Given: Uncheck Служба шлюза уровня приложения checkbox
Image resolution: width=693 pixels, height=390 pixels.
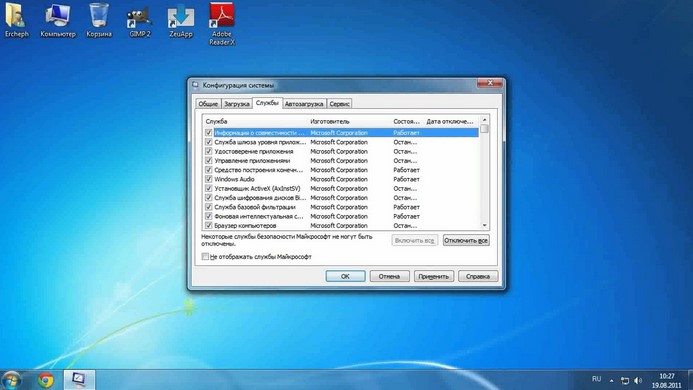Looking at the screenshot, I should [x=209, y=142].
